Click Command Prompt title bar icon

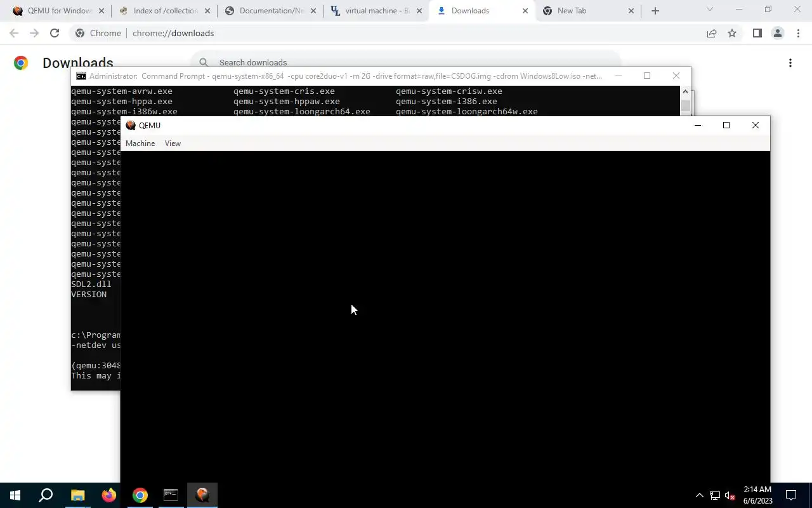tap(81, 76)
